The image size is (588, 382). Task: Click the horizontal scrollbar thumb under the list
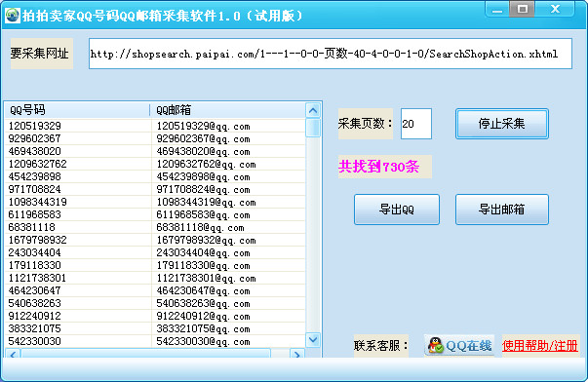coord(146,354)
